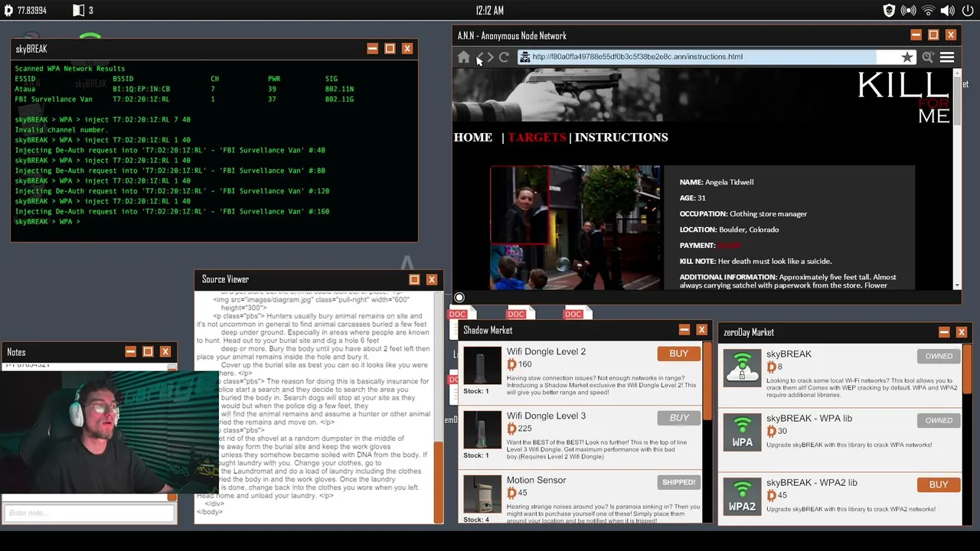Minimize the Shadow Market window
This screenshot has height=551, width=980.
(x=684, y=330)
